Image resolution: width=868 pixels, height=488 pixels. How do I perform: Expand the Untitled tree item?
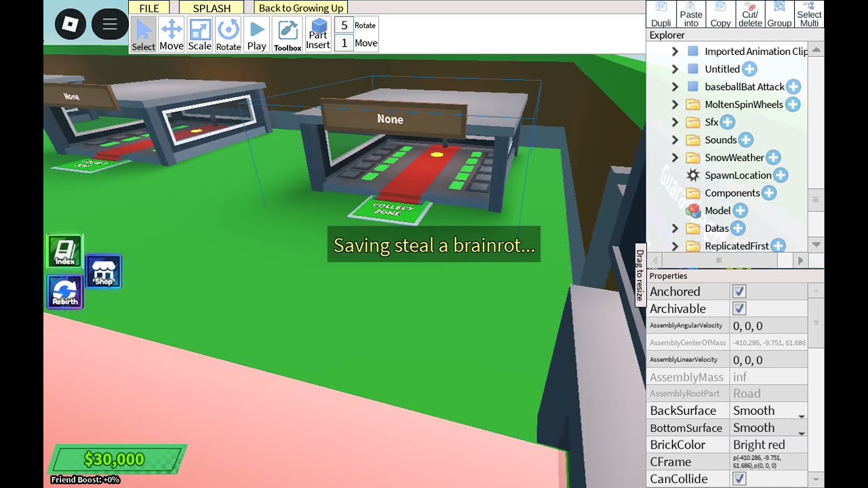point(675,69)
